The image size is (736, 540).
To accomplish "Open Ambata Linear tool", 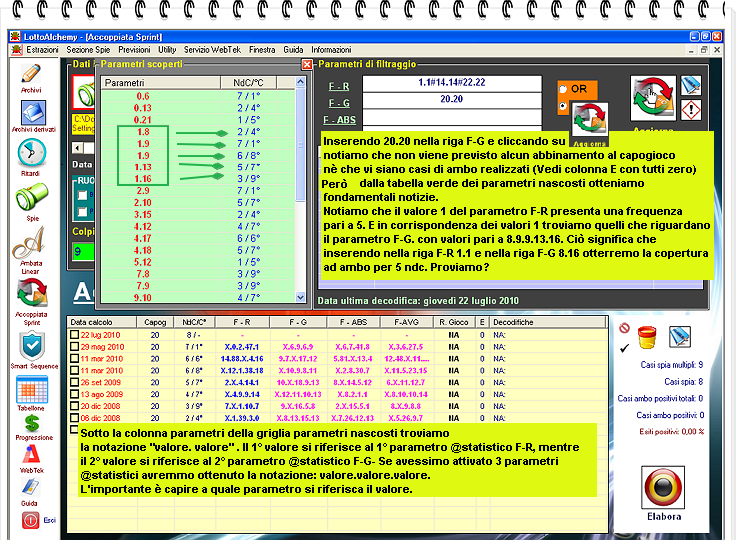I will point(31,243).
